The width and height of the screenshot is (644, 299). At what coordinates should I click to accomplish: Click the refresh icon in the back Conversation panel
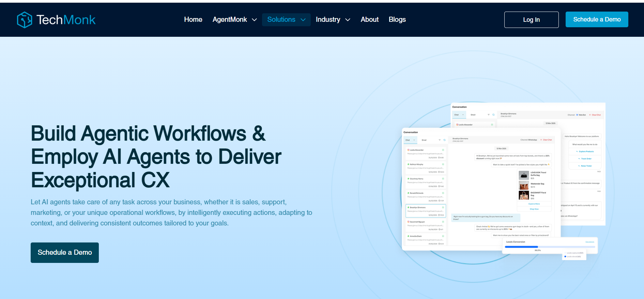coord(493,115)
